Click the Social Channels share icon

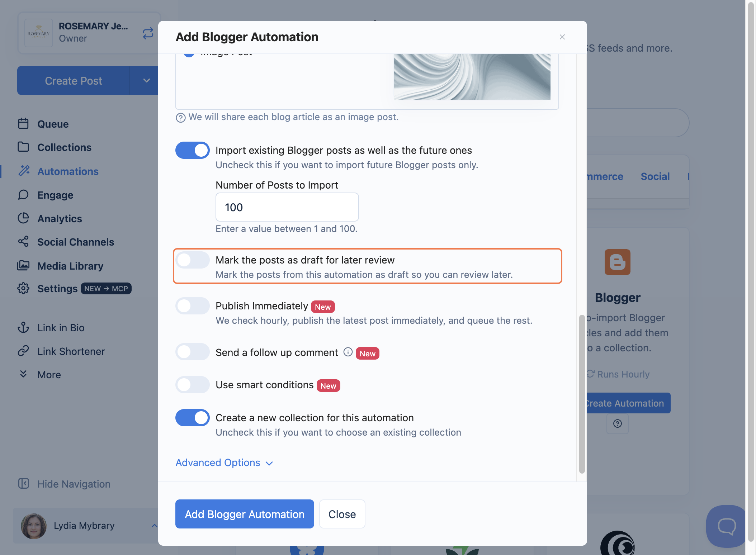[x=23, y=241]
